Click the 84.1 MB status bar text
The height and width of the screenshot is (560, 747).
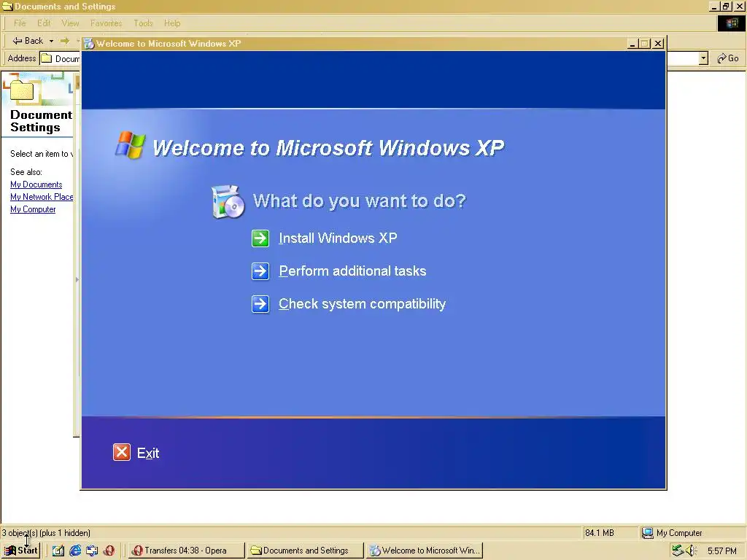[600, 533]
